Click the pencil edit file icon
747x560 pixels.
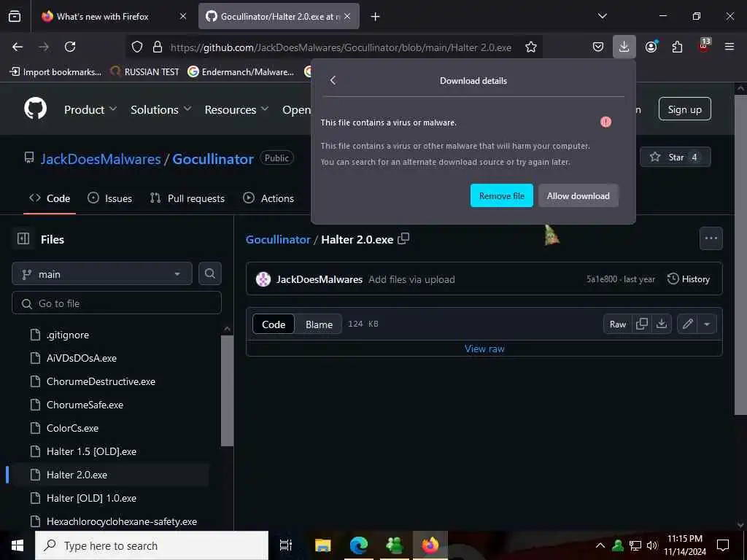(x=687, y=324)
